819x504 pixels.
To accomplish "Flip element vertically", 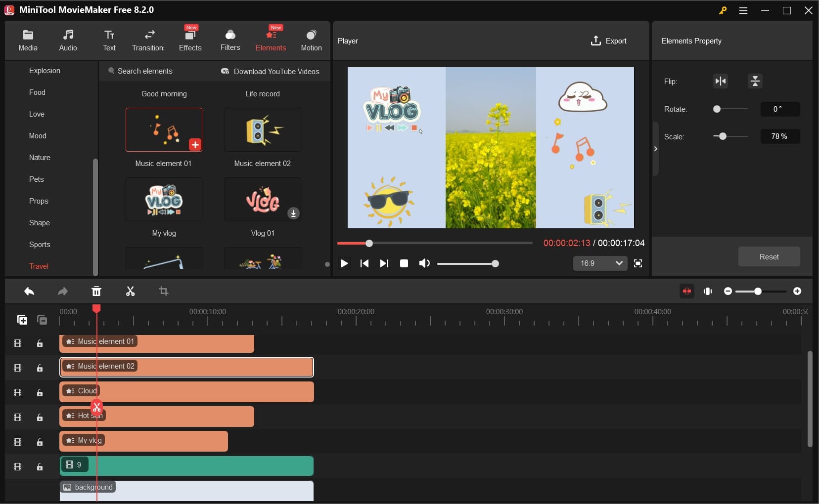I will pyautogui.click(x=755, y=81).
